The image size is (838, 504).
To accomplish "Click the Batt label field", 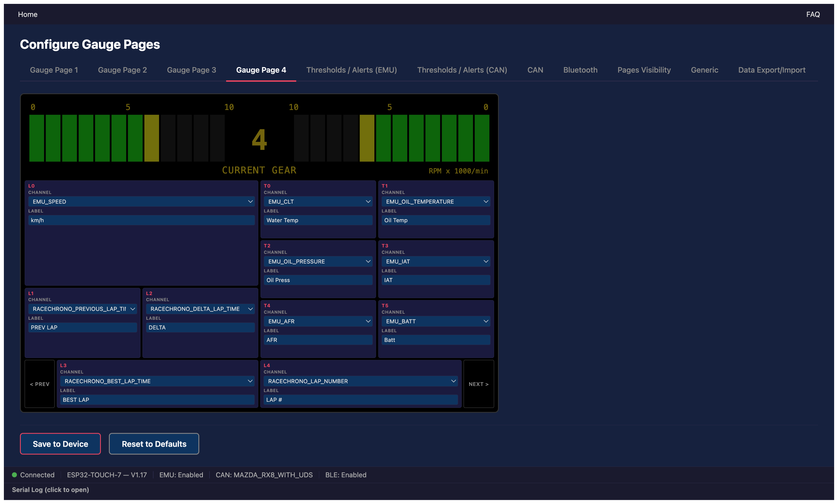I will click(x=436, y=340).
